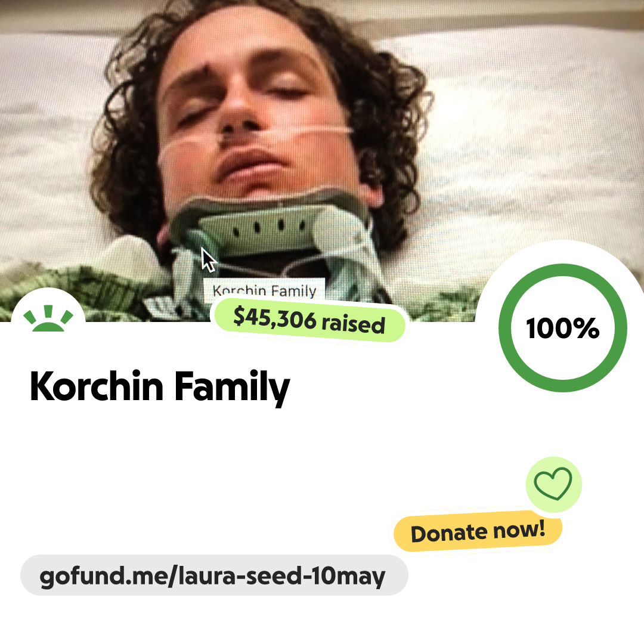
Task: Click the yellow Donate now pill background
Action: [x=478, y=531]
